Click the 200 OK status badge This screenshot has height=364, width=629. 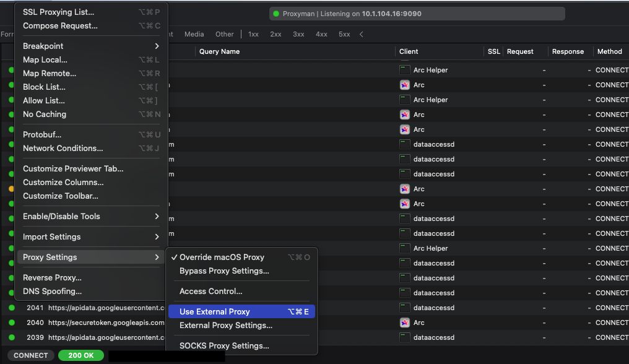point(80,355)
